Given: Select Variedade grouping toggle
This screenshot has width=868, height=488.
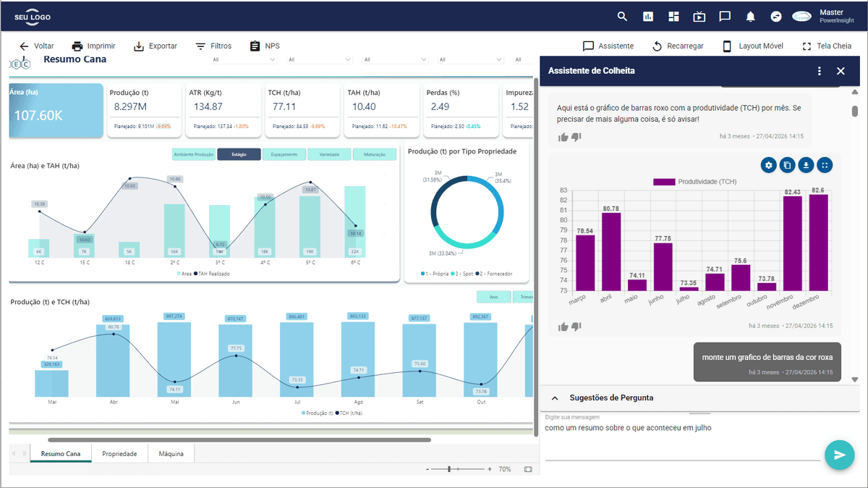Looking at the screenshot, I should [329, 154].
